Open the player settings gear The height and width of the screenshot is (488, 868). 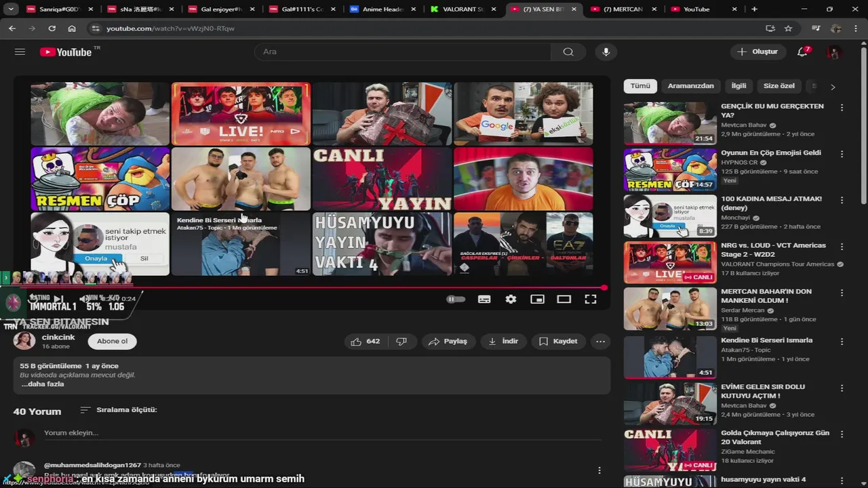coord(511,299)
